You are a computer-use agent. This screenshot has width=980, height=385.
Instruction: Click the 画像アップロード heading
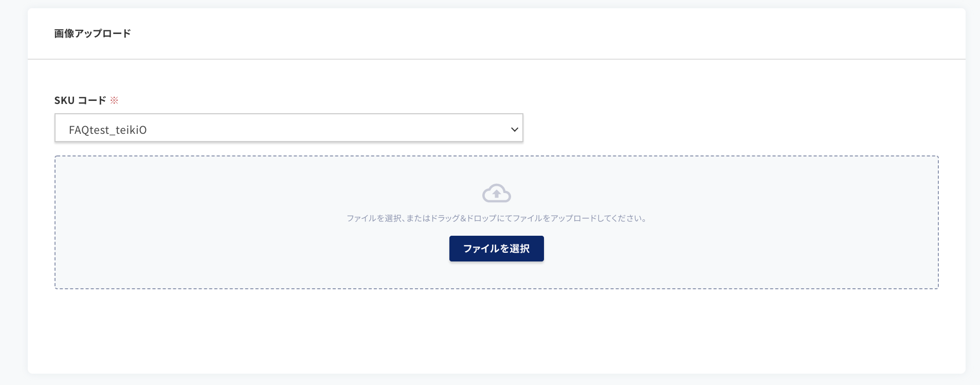(x=93, y=33)
